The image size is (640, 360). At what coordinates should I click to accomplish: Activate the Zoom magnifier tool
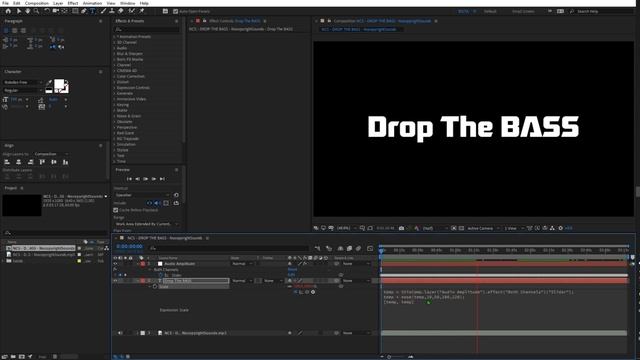pyautogui.click(x=36, y=11)
